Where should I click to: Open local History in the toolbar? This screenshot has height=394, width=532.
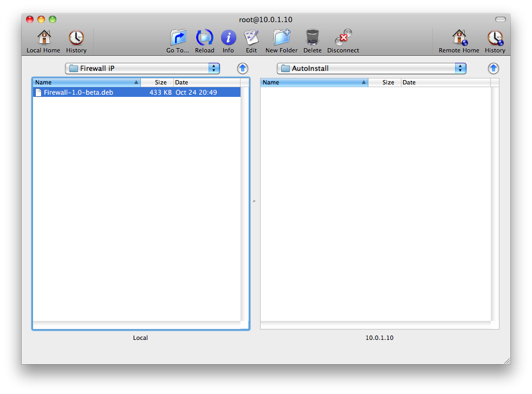[76, 38]
